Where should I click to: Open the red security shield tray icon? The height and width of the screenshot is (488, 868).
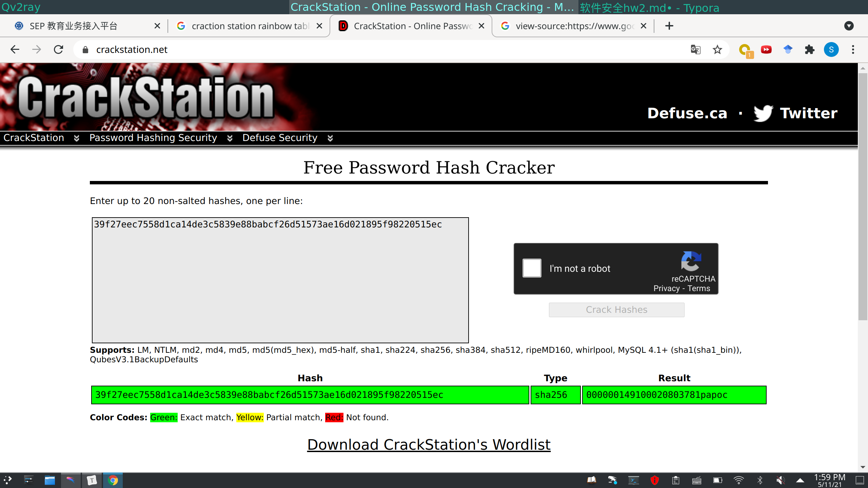tap(654, 480)
